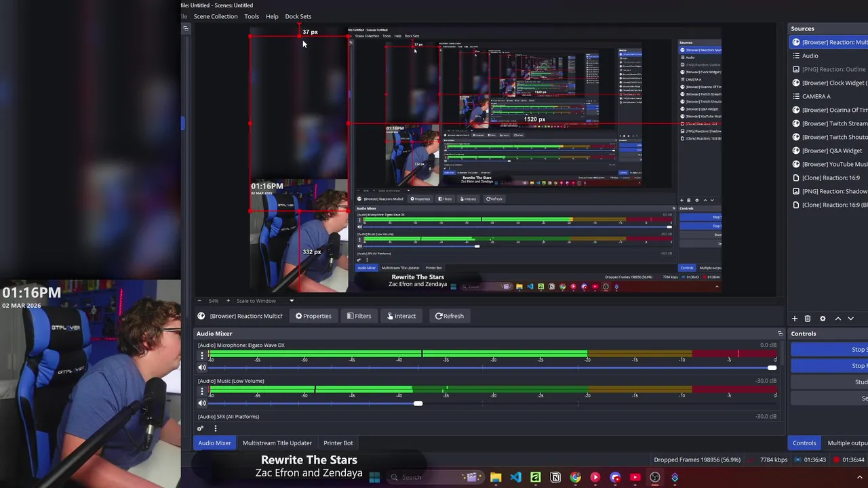This screenshot has height=488, width=868.
Task: Move selected source up arrow
Action: pos(838,319)
